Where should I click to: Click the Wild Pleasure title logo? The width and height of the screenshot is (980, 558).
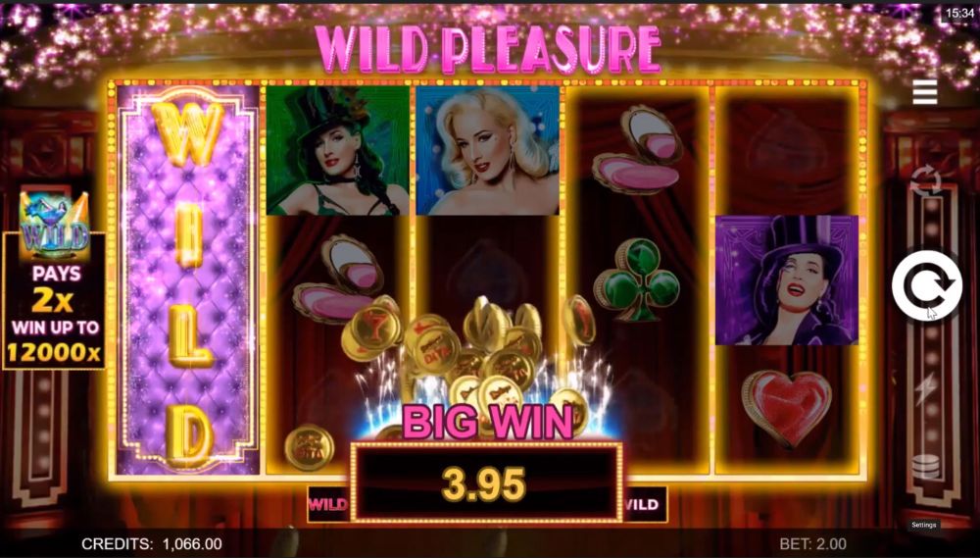tap(487, 49)
